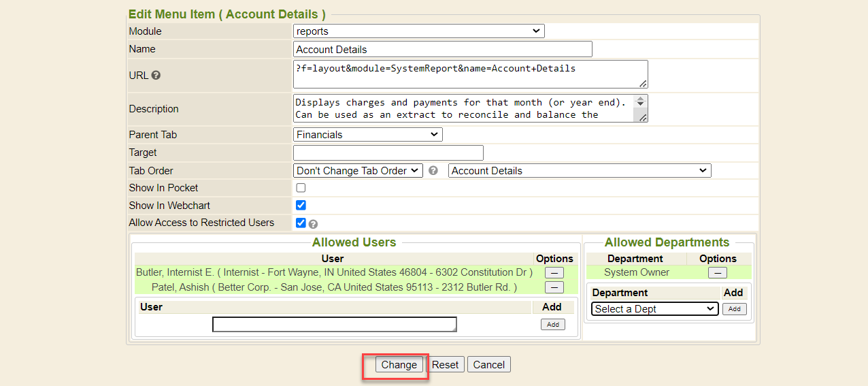Image resolution: width=868 pixels, height=386 pixels.
Task: Expand the Parent Tab Financials dropdown
Action: (367, 135)
